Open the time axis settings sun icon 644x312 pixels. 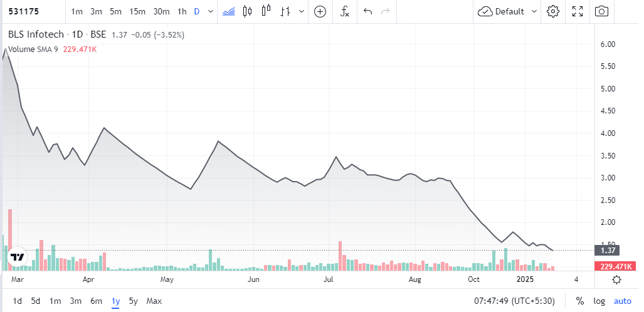(x=616, y=281)
